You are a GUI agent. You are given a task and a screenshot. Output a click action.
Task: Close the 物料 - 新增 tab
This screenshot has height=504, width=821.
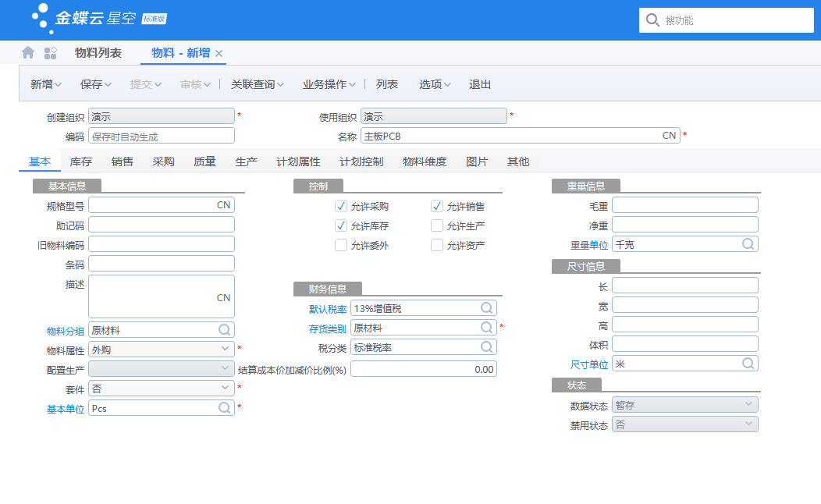(x=219, y=53)
